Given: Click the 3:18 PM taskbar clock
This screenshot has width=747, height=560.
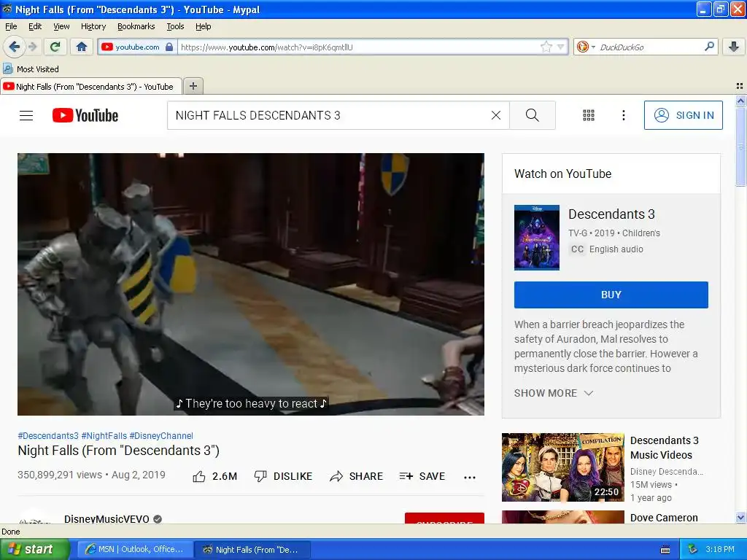Looking at the screenshot, I should pos(719,549).
